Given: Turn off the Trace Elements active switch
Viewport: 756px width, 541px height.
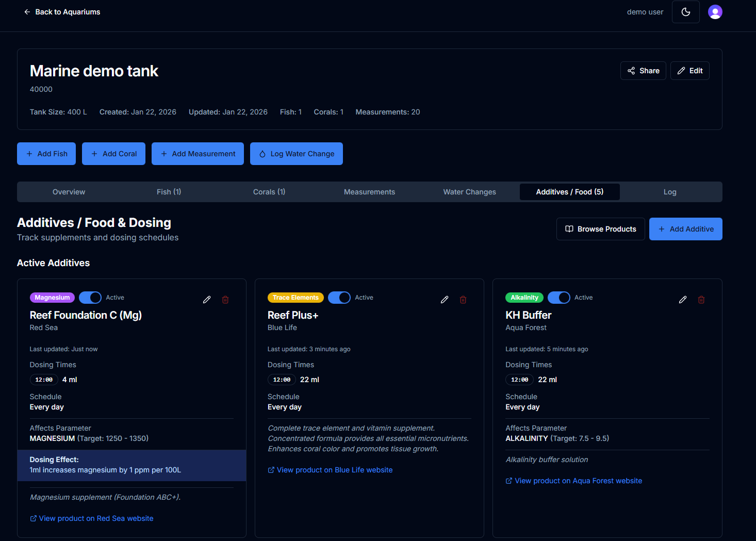Looking at the screenshot, I should point(339,298).
